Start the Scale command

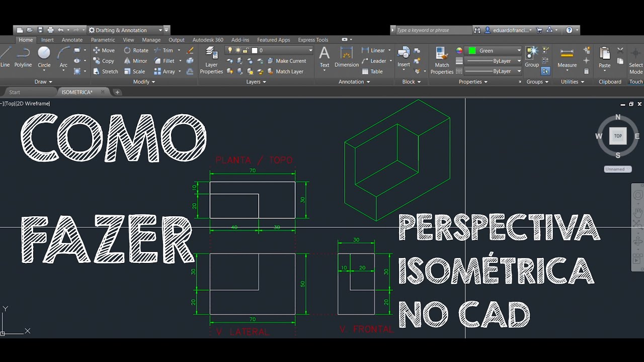[x=134, y=71]
